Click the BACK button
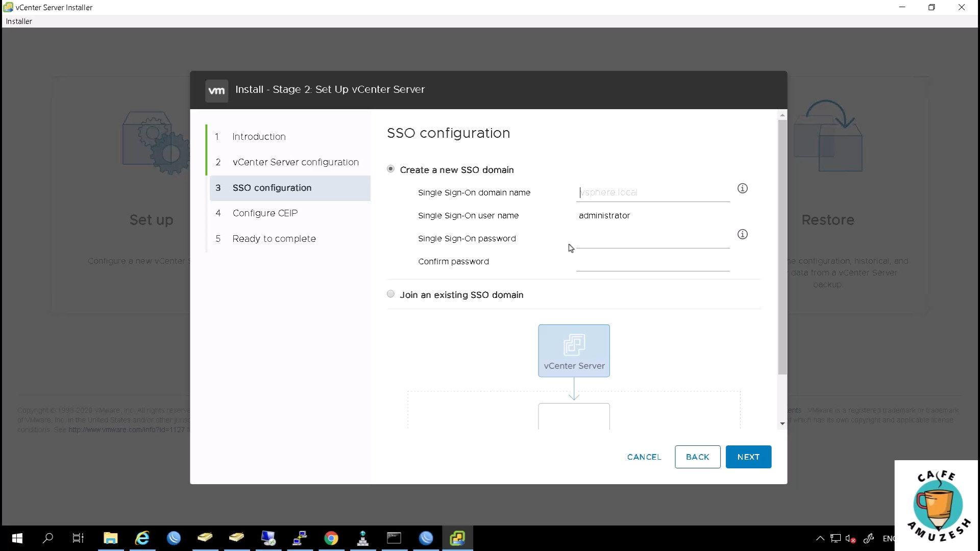The image size is (980, 551). pyautogui.click(x=697, y=457)
